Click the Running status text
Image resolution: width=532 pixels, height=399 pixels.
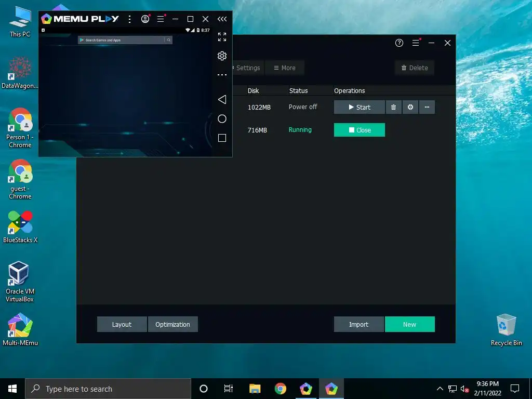(x=300, y=129)
